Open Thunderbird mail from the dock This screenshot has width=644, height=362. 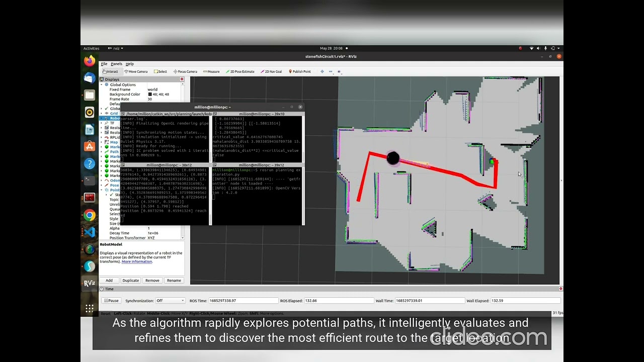point(90,78)
